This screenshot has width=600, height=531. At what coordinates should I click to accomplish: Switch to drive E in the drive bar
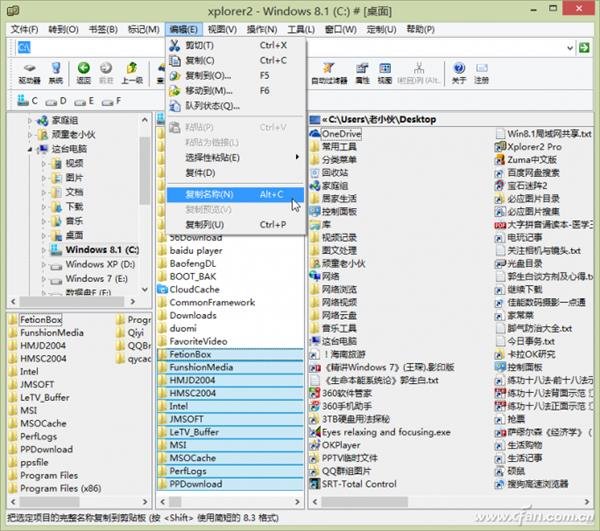(83, 101)
